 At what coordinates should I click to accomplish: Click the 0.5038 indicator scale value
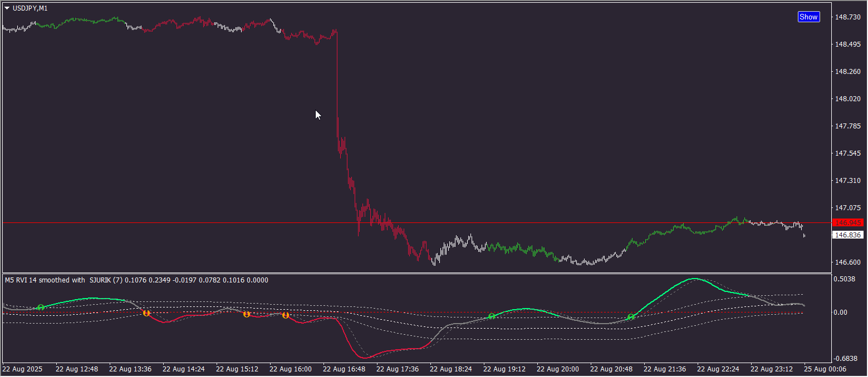pyautogui.click(x=847, y=279)
